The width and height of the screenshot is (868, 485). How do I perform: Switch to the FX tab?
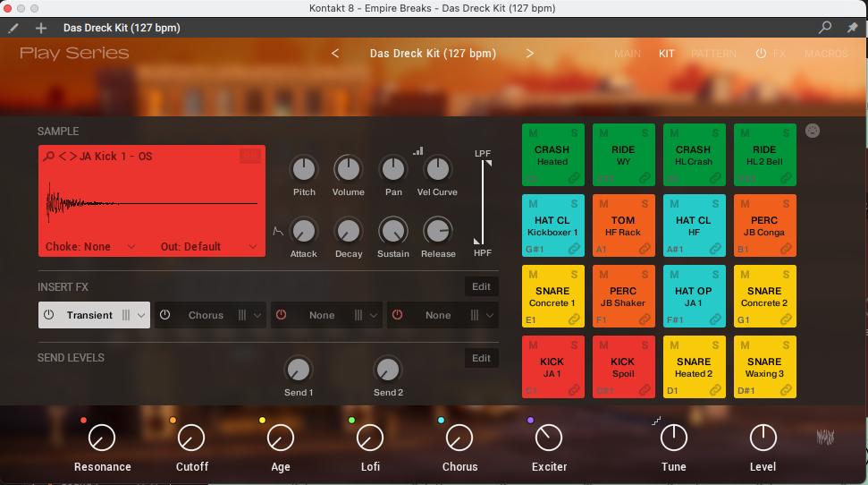(780, 54)
